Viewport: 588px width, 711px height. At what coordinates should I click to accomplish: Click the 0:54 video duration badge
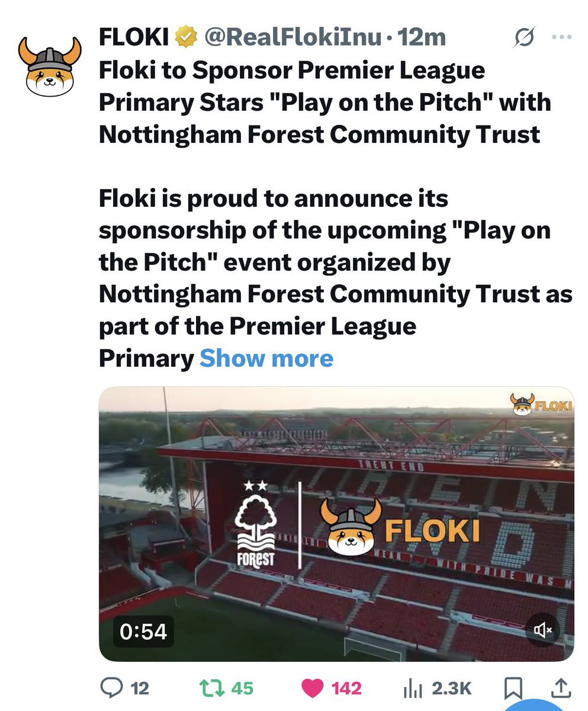point(143,630)
